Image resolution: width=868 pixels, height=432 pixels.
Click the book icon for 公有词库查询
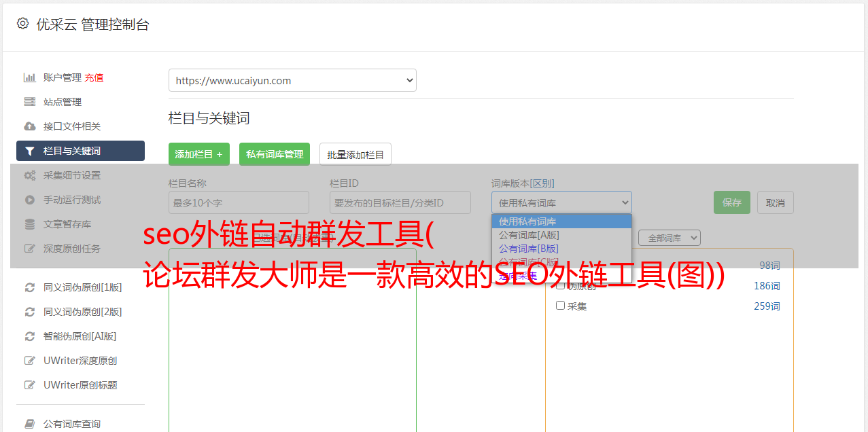coord(30,424)
